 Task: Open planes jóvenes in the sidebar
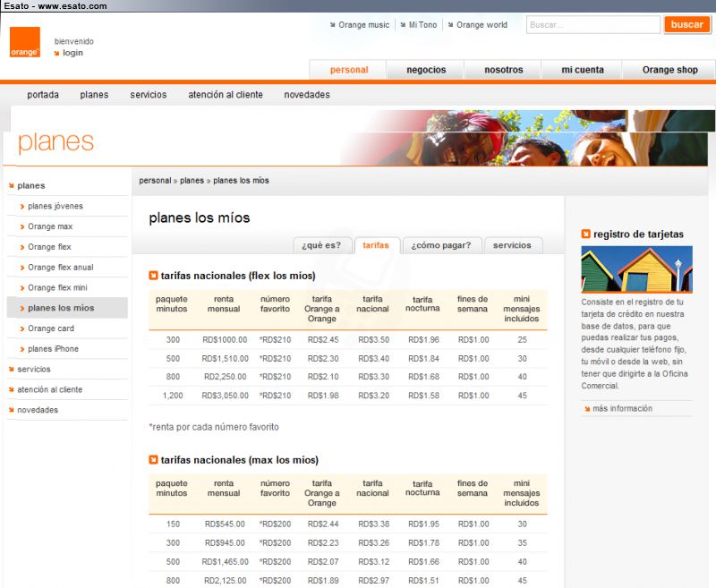click(x=55, y=207)
